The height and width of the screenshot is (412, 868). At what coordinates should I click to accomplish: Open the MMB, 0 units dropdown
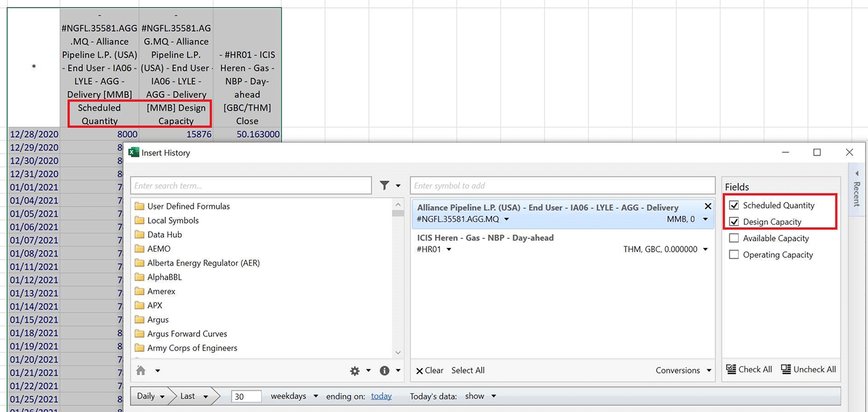[x=706, y=219]
